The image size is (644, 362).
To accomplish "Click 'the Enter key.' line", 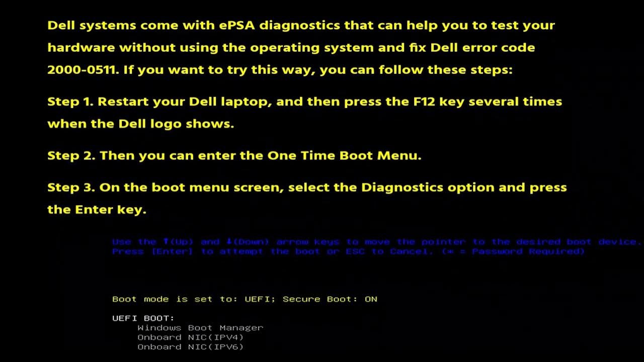I will click(x=97, y=210).
